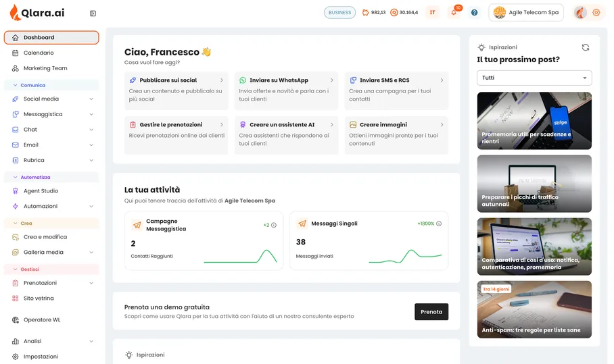The width and height of the screenshot is (614, 364).
Task: Click the Rubrica contacts icon
Action: coord(16,160)
